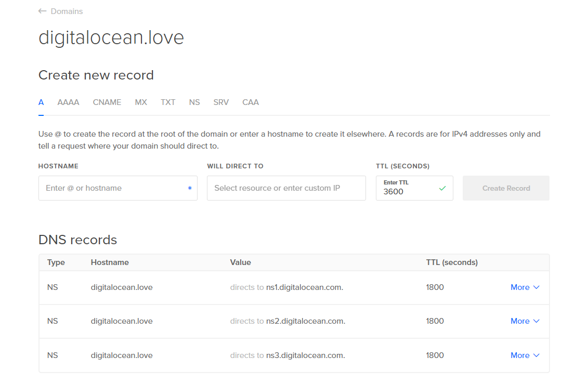This screenshot has height=384, width=588.
Task: Open the CNAME record tab
Action: click(107, 102)
